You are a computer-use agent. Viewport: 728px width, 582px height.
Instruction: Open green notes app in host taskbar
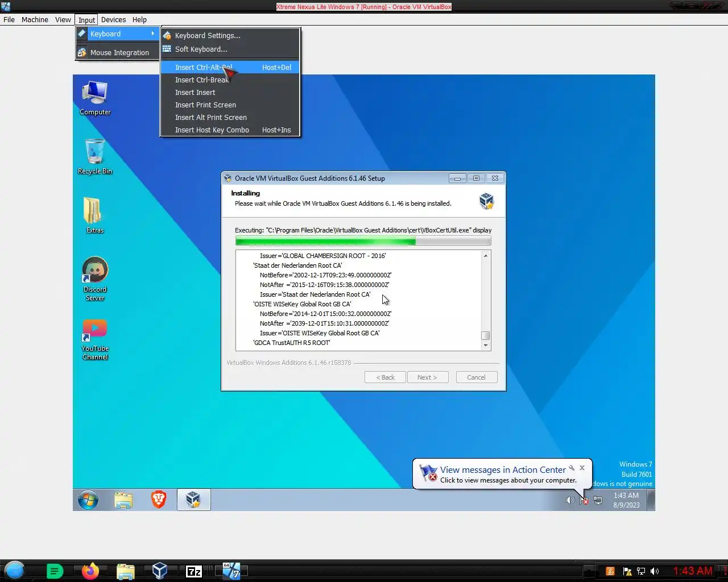click(x=55, y=571)
